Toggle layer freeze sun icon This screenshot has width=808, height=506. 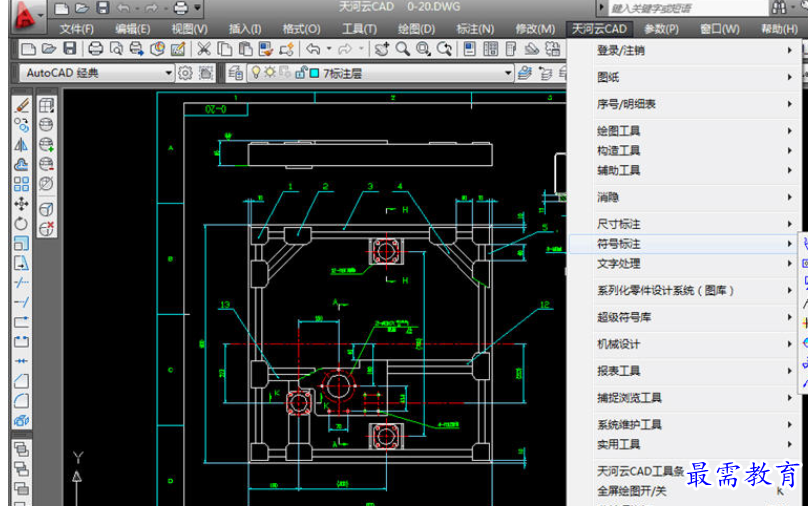(270, 73)
